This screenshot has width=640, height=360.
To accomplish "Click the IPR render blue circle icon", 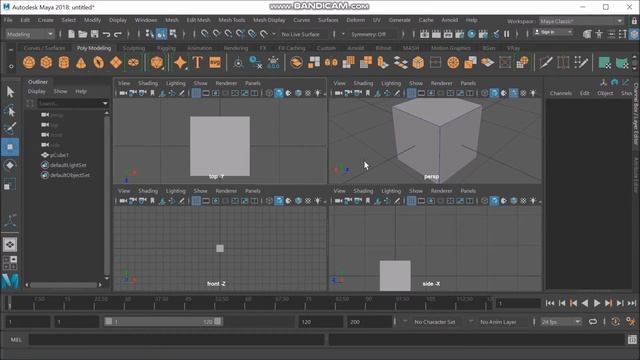I will tap(471, 34).
